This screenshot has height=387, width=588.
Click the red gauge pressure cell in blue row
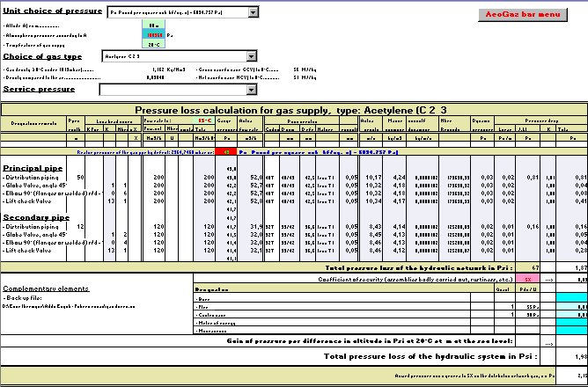pos(226,152)
